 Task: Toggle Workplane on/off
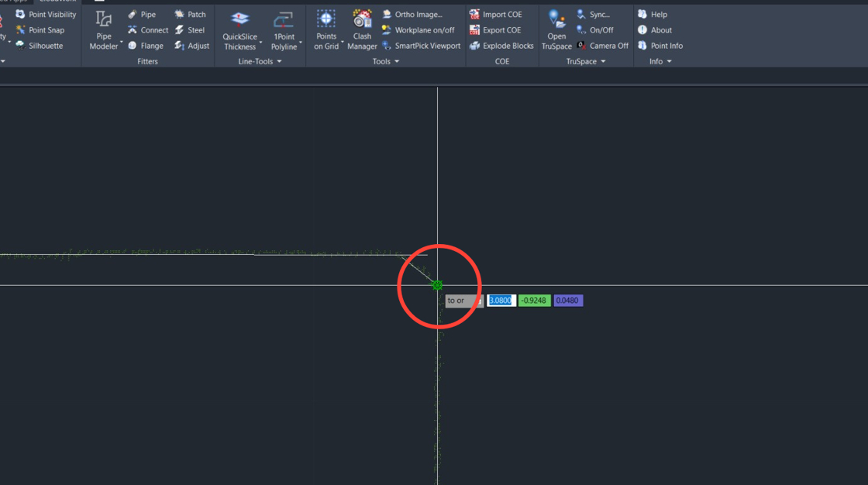(418, 30)
